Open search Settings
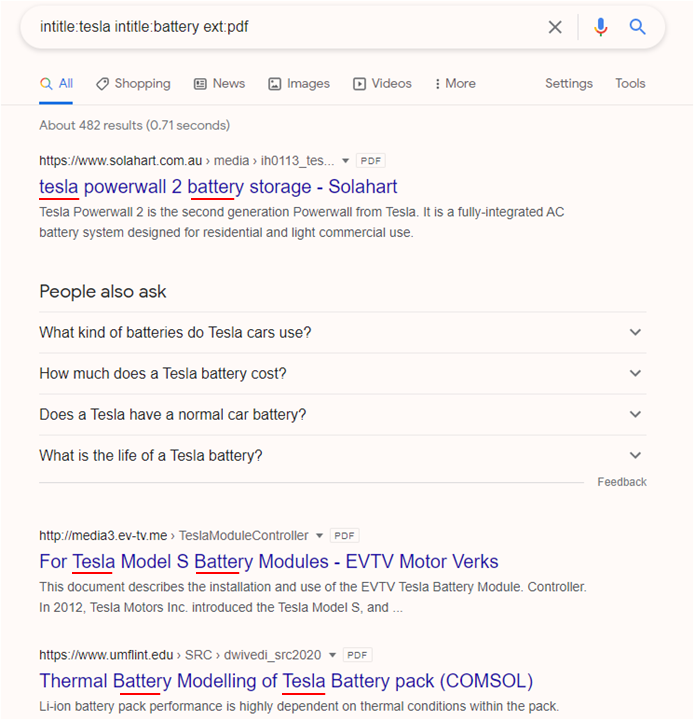 point(569,84)
